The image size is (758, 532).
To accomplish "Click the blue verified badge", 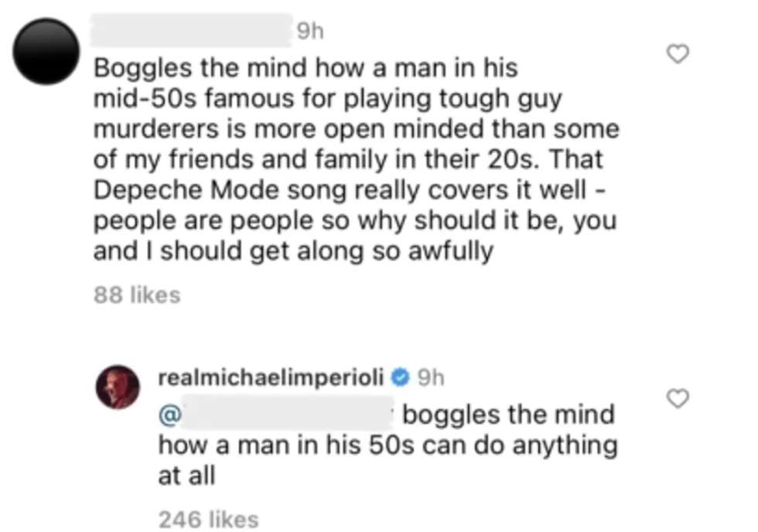I will coord(401,378).
